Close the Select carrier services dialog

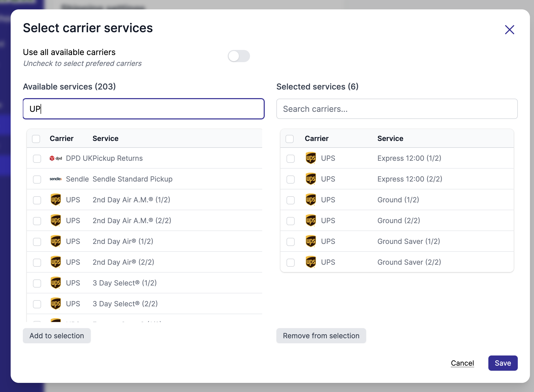pos(509,29)
